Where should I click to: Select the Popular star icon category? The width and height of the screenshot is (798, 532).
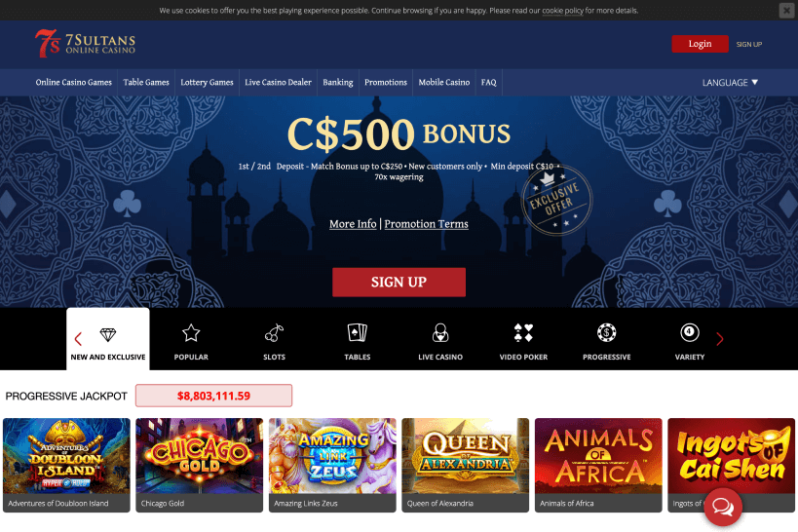point(191,339)
